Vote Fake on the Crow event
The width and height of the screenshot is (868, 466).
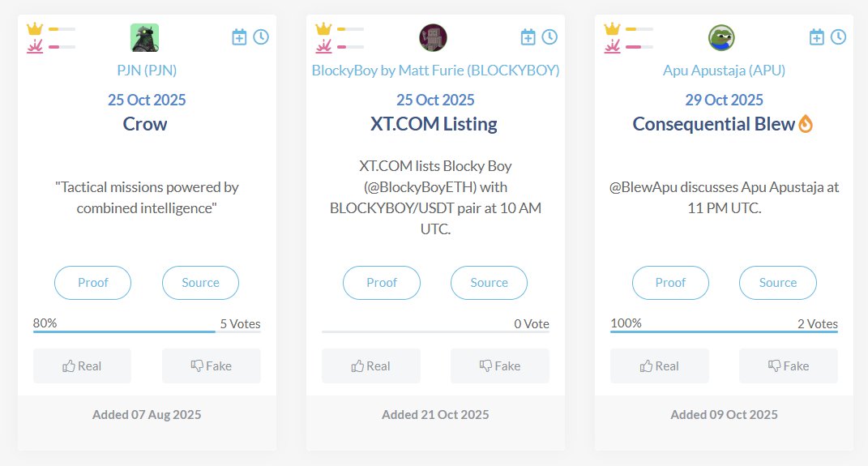click(x=211, y=366)
